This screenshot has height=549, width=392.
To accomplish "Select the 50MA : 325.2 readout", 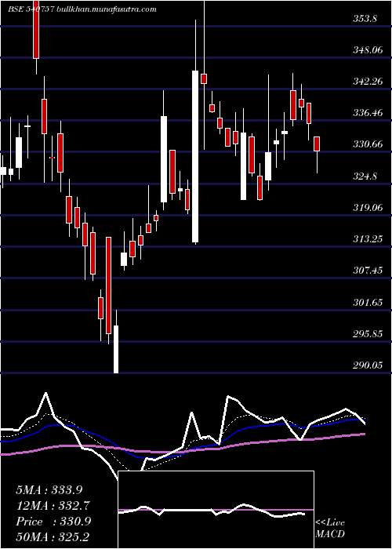I will pos(53,537).
